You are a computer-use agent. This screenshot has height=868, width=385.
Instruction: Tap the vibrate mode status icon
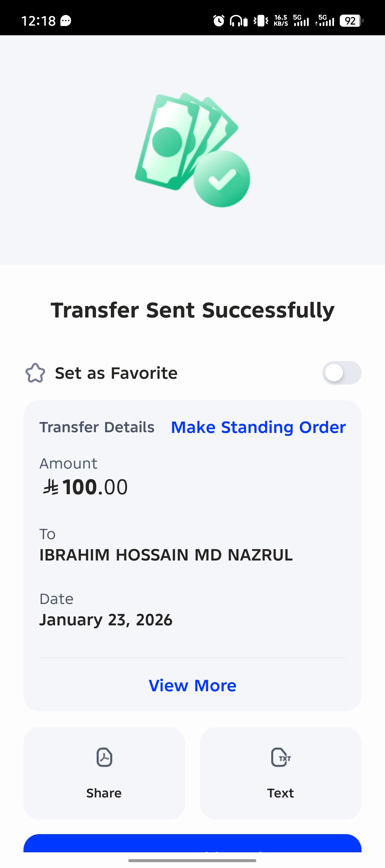261,21
